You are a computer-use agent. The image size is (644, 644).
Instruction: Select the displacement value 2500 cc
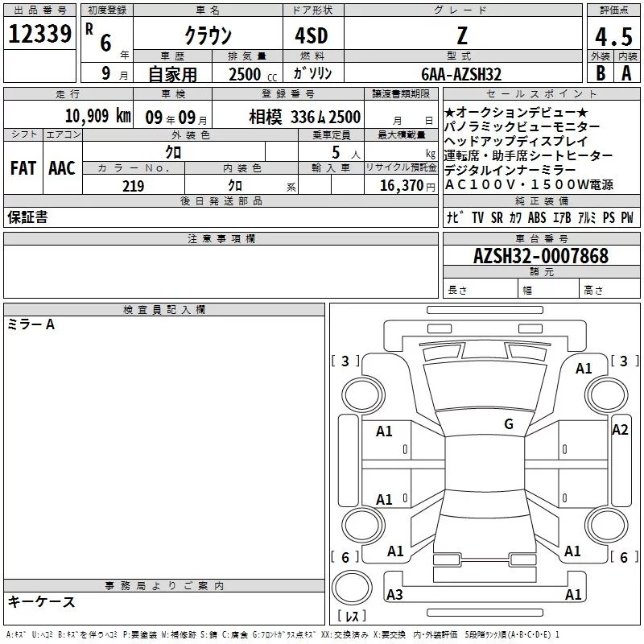pyautogui.click(x=253, y=74)
